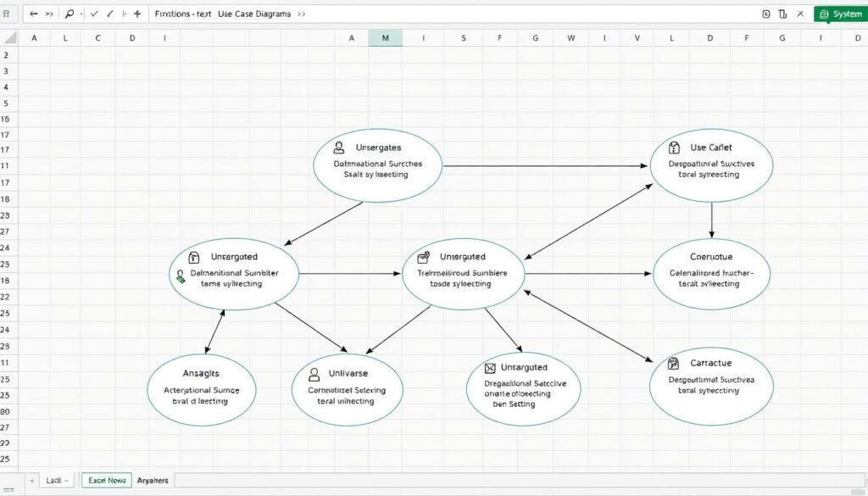Select the Carractue use case ellipse
Screen dimensions: 868x496
(711, 387)
